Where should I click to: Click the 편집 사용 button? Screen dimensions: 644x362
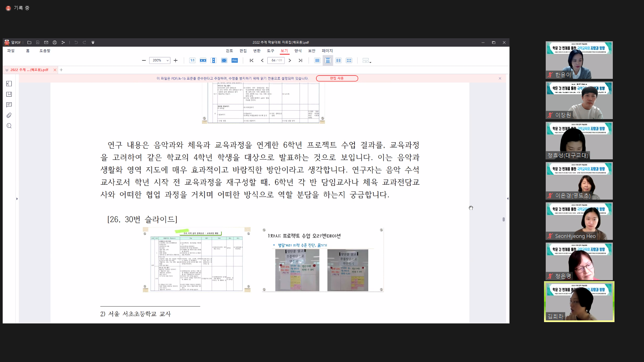click(337, 79)
